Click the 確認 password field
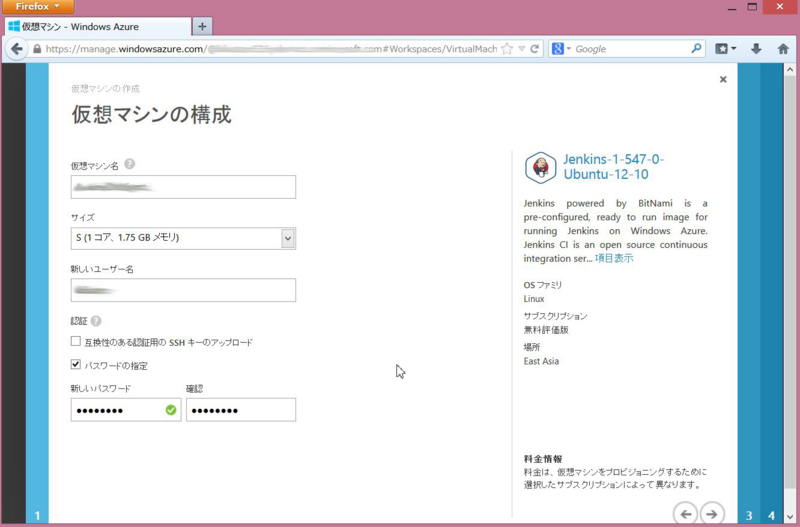Screen dimensions: 800x527 point(241,410)
